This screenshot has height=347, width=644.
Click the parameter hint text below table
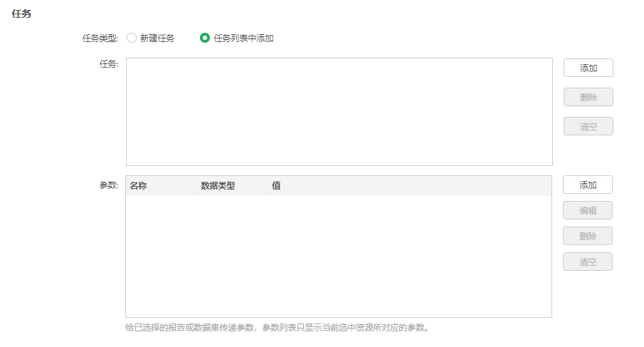click(x=278, y=328)
